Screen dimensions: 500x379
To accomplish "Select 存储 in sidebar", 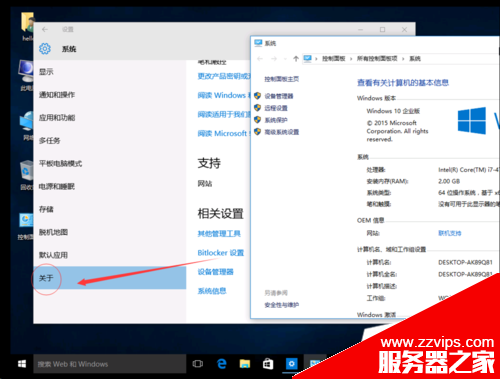I will 46,209.
